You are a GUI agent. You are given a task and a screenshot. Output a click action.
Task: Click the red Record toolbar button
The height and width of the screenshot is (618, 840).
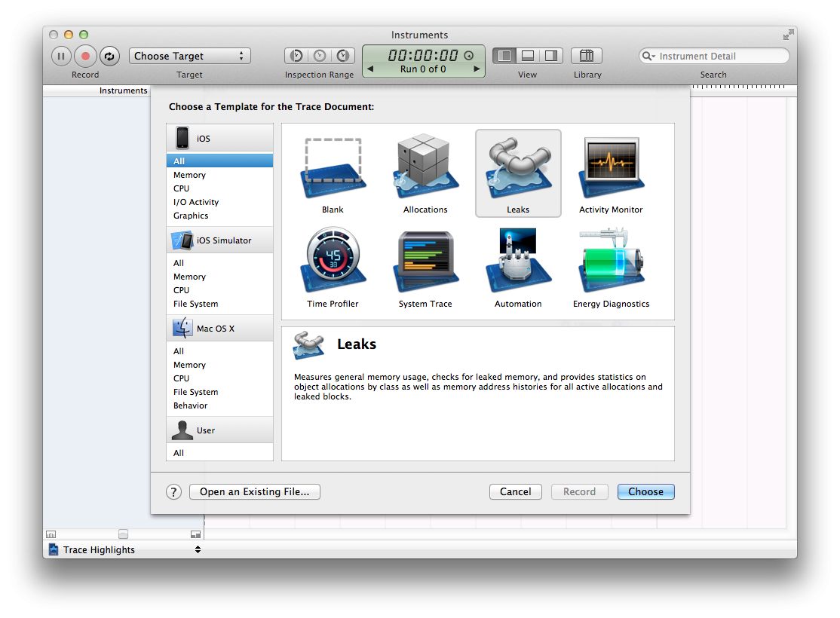click(85, 56)
